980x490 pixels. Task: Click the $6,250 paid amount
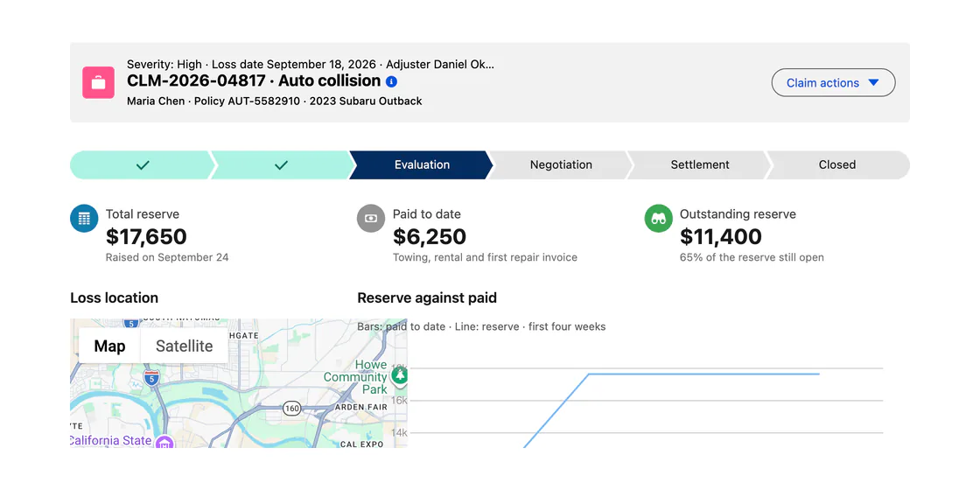pyautogui.click(x=430, y=237)
